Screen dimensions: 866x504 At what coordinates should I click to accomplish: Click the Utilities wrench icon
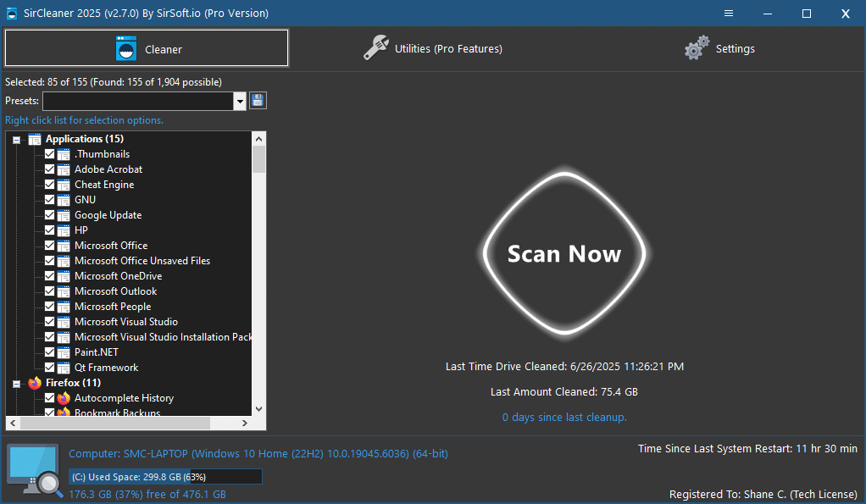click(375, 47)
